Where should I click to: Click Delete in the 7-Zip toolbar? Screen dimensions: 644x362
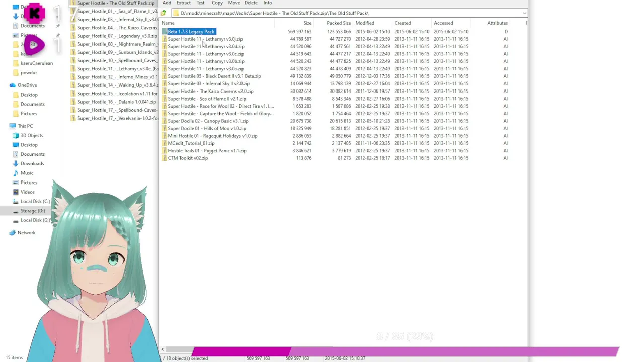(251, 3)
